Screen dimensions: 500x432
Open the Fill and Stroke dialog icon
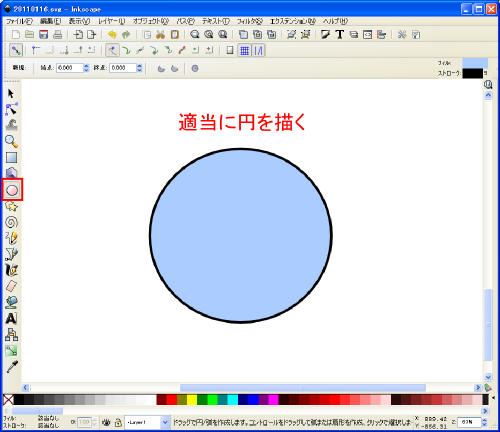click(x=325, y=34)
